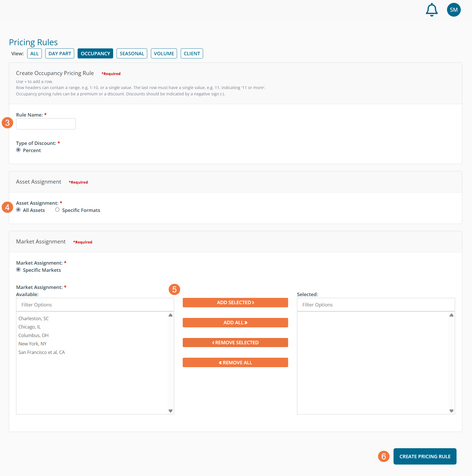The width and height of the screenshot is (472, 476).
Task: Select Chicago, IL in Available list
Action: [x=30, y=327]
